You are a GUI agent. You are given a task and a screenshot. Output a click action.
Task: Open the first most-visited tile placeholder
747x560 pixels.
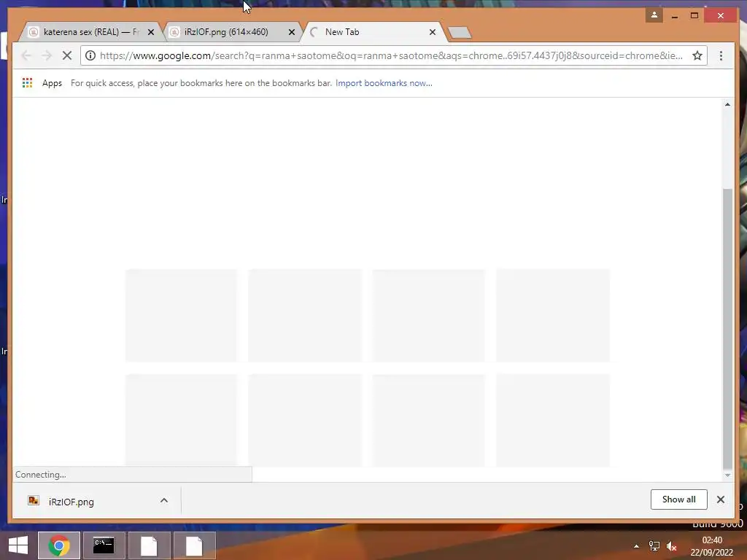[181, 316]
